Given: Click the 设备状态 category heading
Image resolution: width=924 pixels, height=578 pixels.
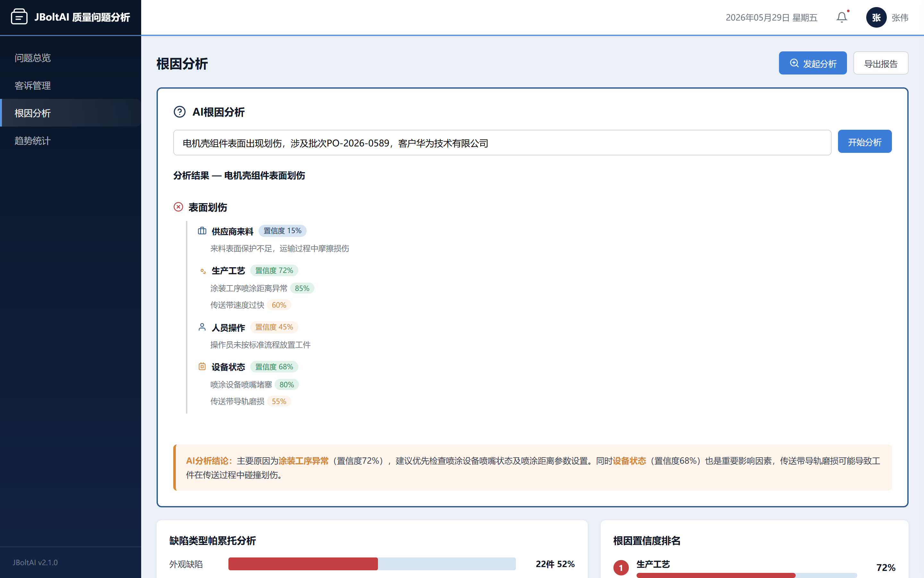Looking at the screenshot, I should point(228,367).
